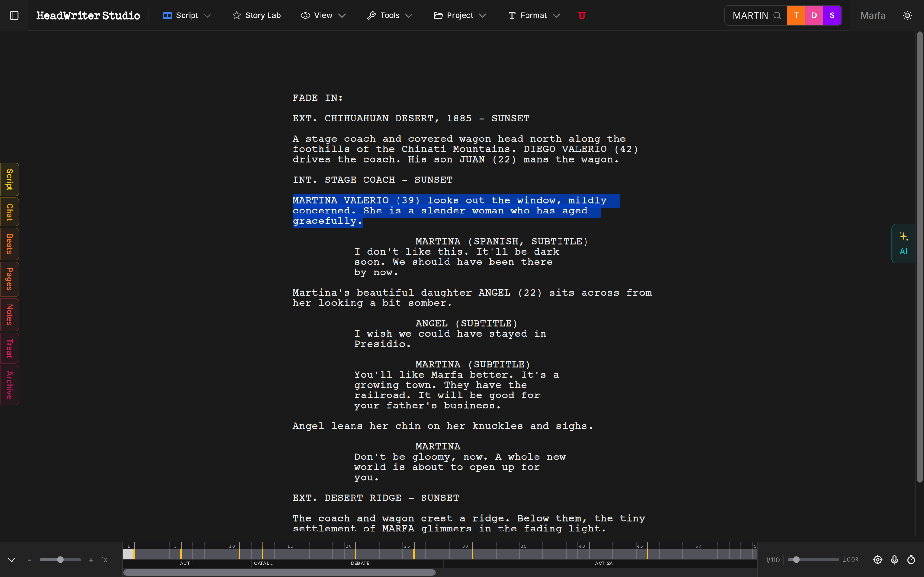Toggle the sidebar panel visibility
This screenshot has width=924, height=577.
14,15
